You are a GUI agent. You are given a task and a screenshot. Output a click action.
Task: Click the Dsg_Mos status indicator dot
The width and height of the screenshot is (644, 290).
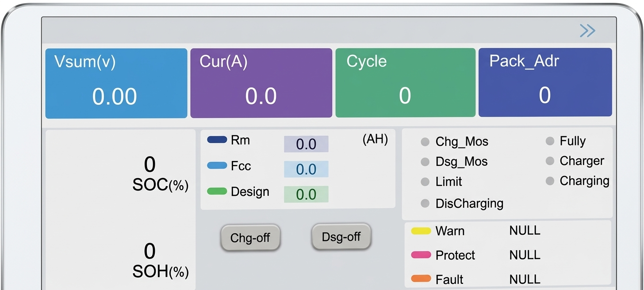(x=425, y=162)
